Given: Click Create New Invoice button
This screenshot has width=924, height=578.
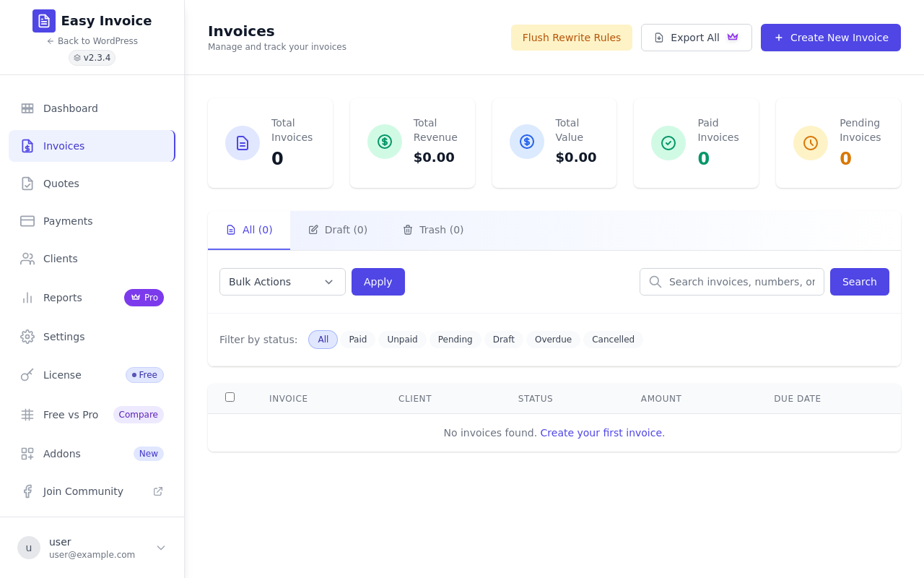Looking at the screenshot, I should tap(831, 38).
